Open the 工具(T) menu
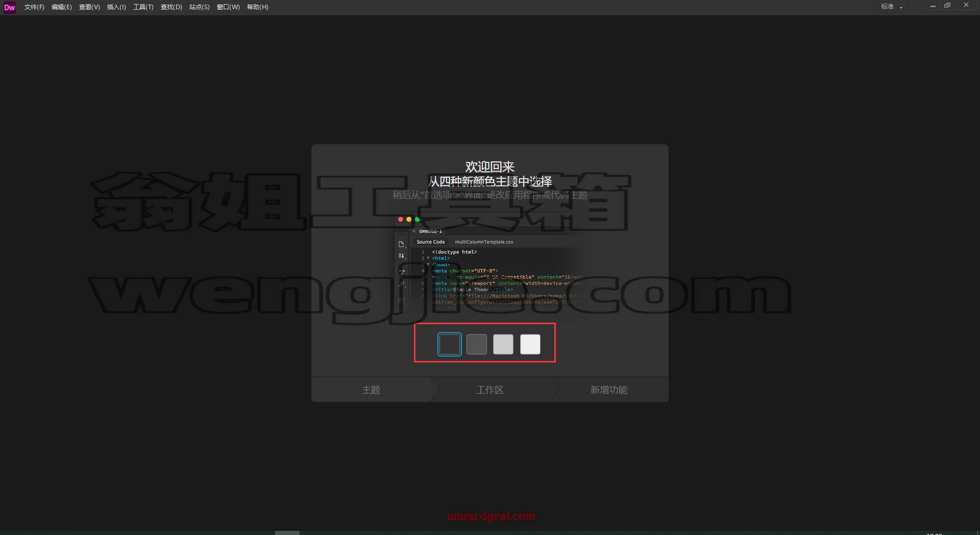This screenshot has height=535, width=980. click(143, 7)
